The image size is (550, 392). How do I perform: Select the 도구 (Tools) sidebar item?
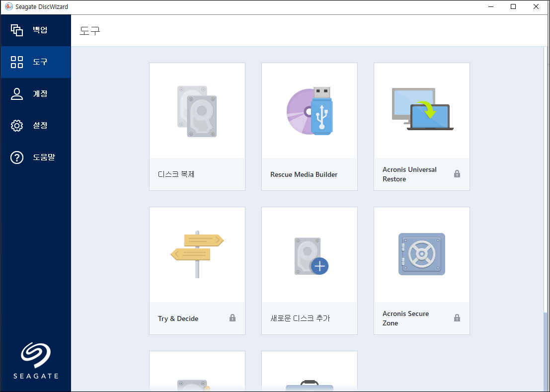[36, 62]
